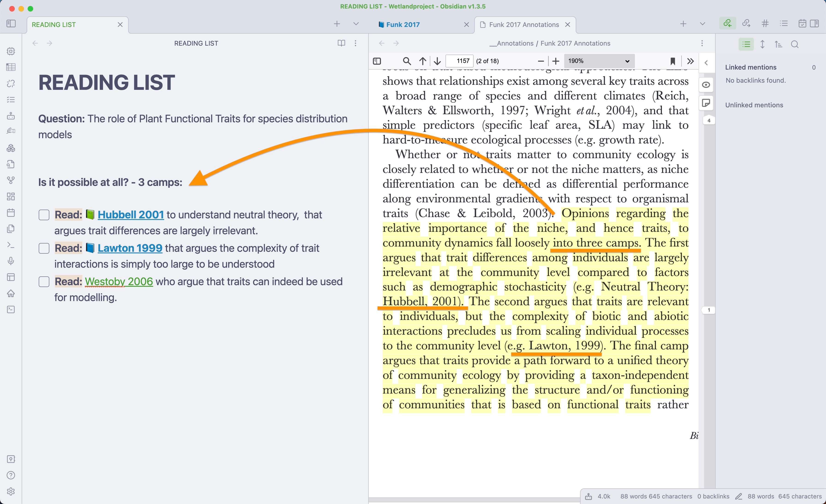Open help question mark icon
This screenshot has height=504, width=826.
coord(11,475)
